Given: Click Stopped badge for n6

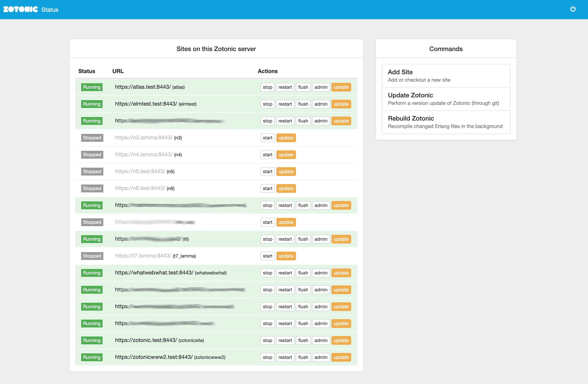Looking at the screenshot, I should coord(92,188).
